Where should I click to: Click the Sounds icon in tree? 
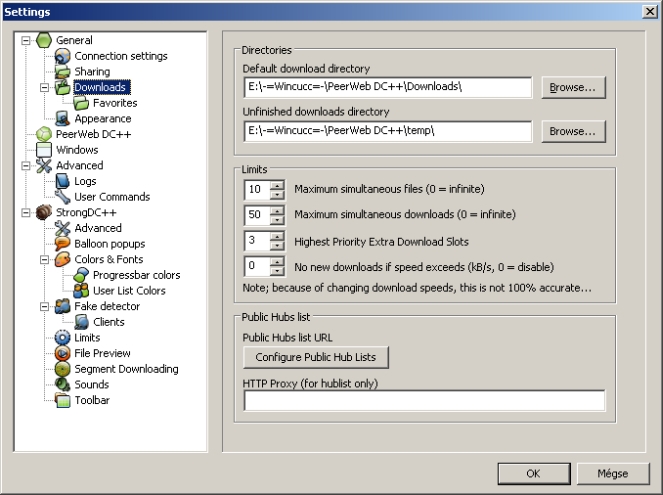click(63, 385)
